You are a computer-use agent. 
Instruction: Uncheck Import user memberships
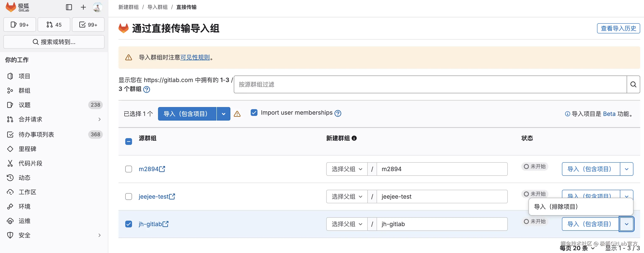[x=254, y=113]
